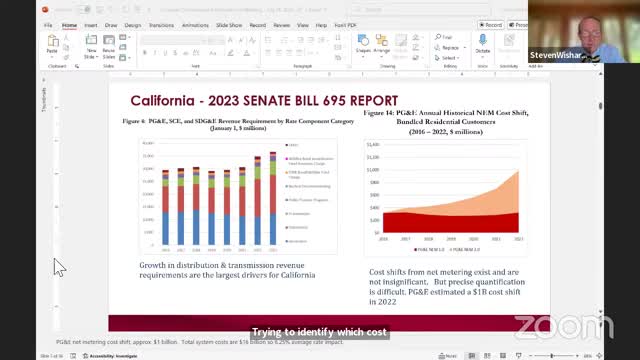
Task: Open the font name combo box
Action: click(x=173, y=40)
